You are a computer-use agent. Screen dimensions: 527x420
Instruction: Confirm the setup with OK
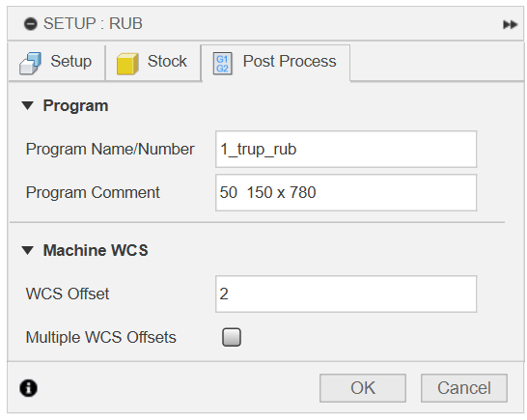pos(363,388)
